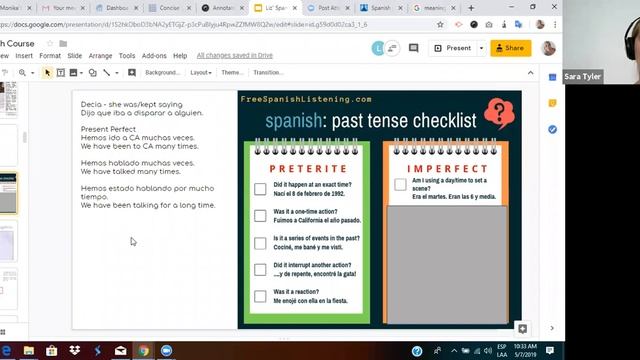The width and height of the screenshot is (640, 360).
Task: Check 'Did it happen at an exact time?' box
Action: pyautogui.click(x=260, y=189)
